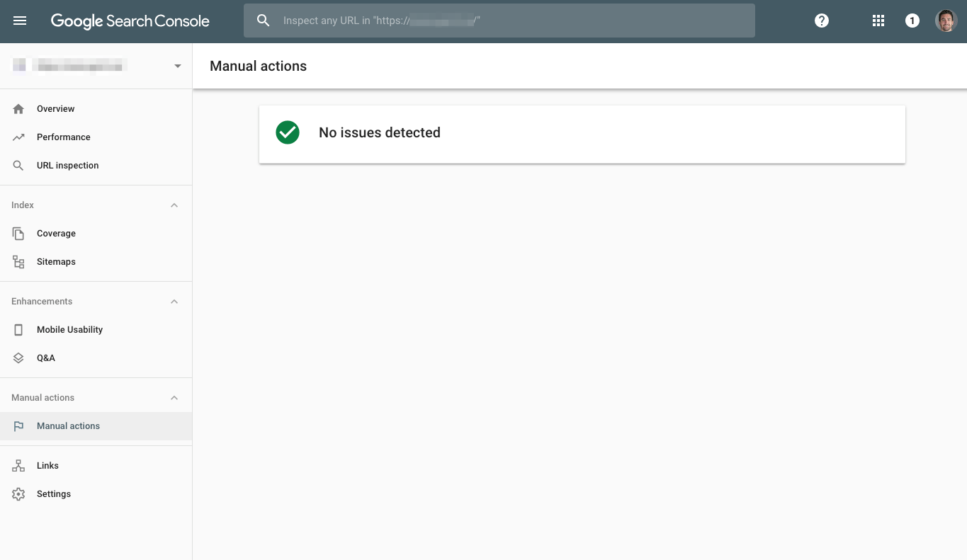Click the Links network icon
Screen dimensions: 967x560
tap(18, 466)
